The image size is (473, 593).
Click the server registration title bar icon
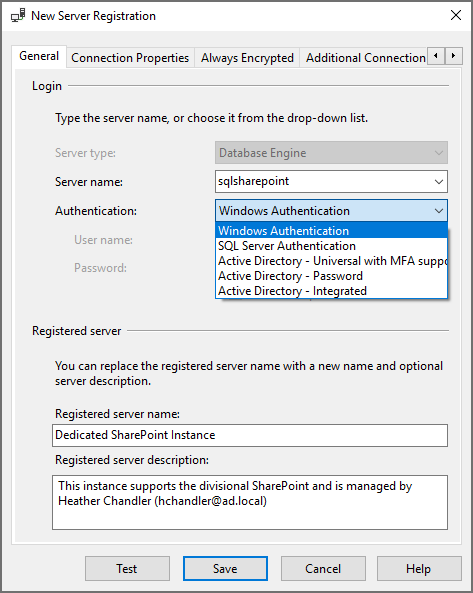tap(18, 16)
